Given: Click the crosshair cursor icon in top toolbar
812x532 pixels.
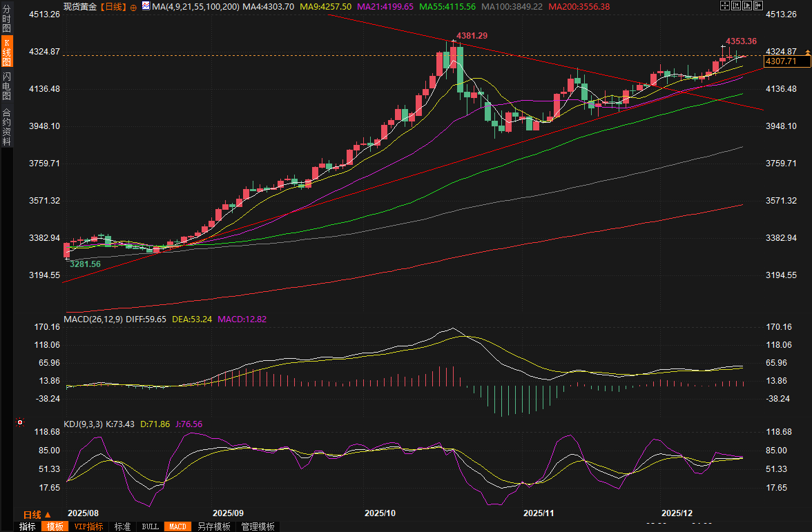Looking at the screenshot, I should (x=724, y=6).
